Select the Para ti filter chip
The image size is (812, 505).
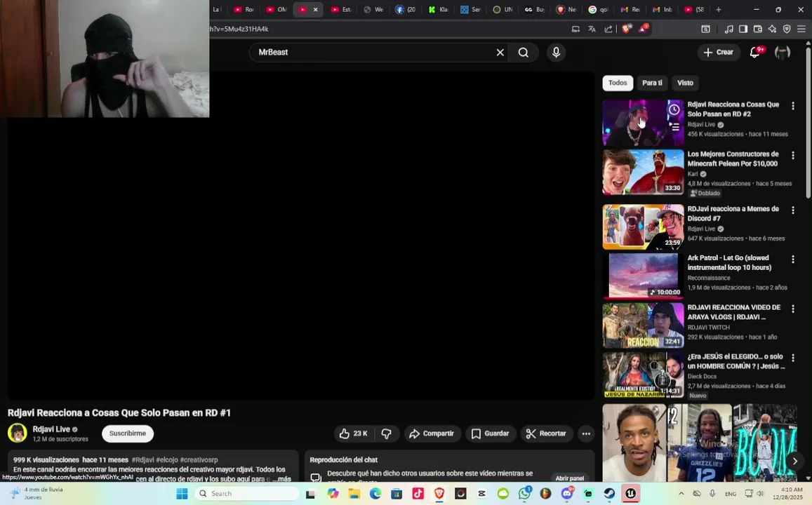pyautogui.click(x=652, y=83)
